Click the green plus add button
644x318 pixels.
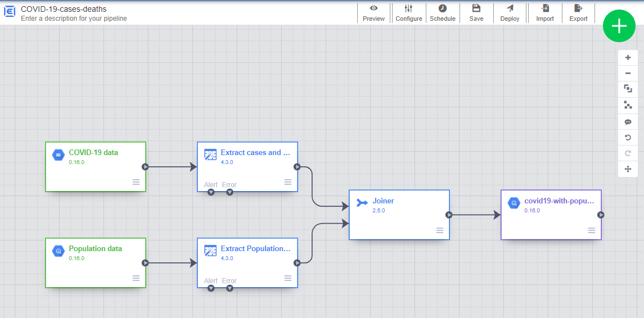619,26
